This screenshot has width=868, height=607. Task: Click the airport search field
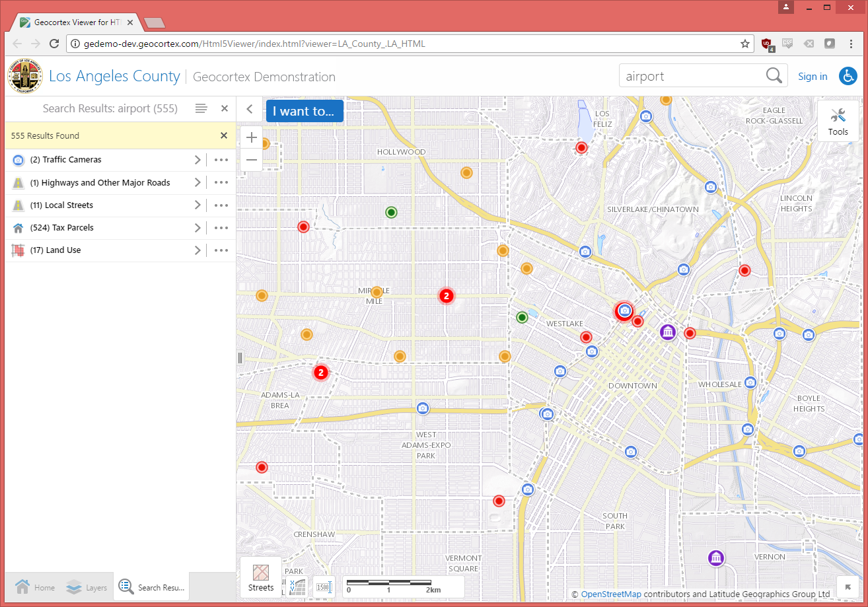[692, 76]
